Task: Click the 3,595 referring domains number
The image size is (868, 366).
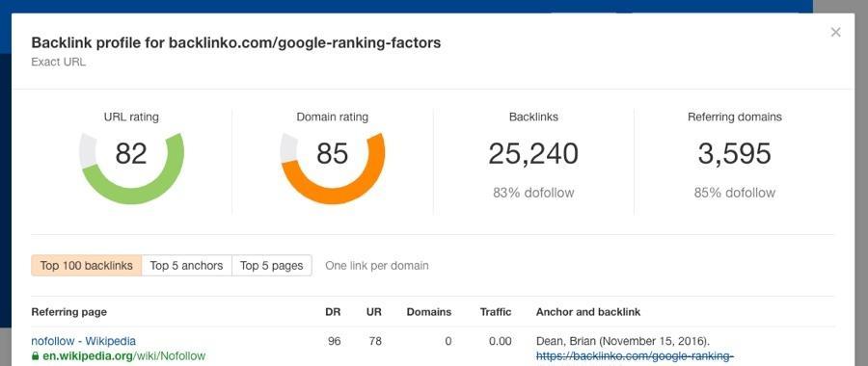Action: click(734, 154)
